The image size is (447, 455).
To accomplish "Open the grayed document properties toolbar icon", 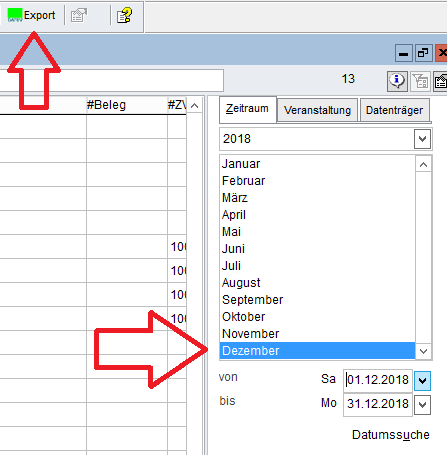I will coord(79,15).
